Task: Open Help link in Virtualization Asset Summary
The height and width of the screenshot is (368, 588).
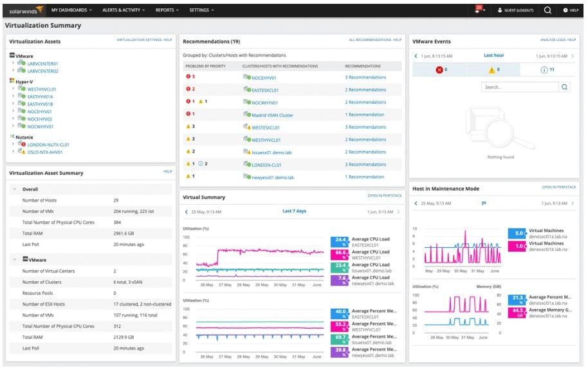Action: (168, 171)
